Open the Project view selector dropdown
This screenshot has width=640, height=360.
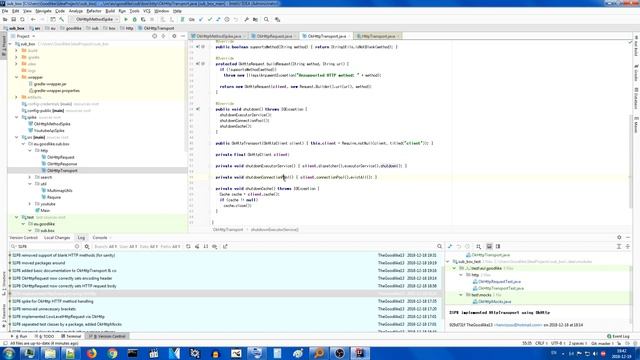tap(26, 36)
